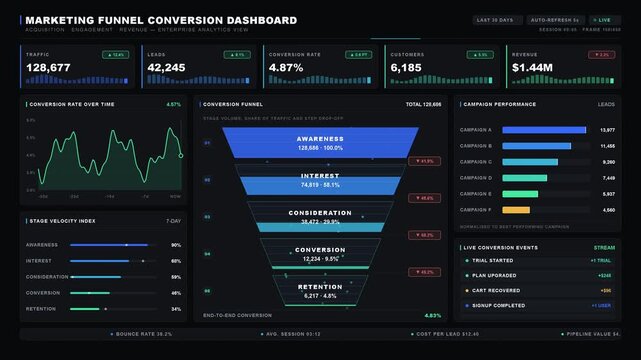
Task: Click drop-off badge between Conversion and Retention
Action: 424,272
